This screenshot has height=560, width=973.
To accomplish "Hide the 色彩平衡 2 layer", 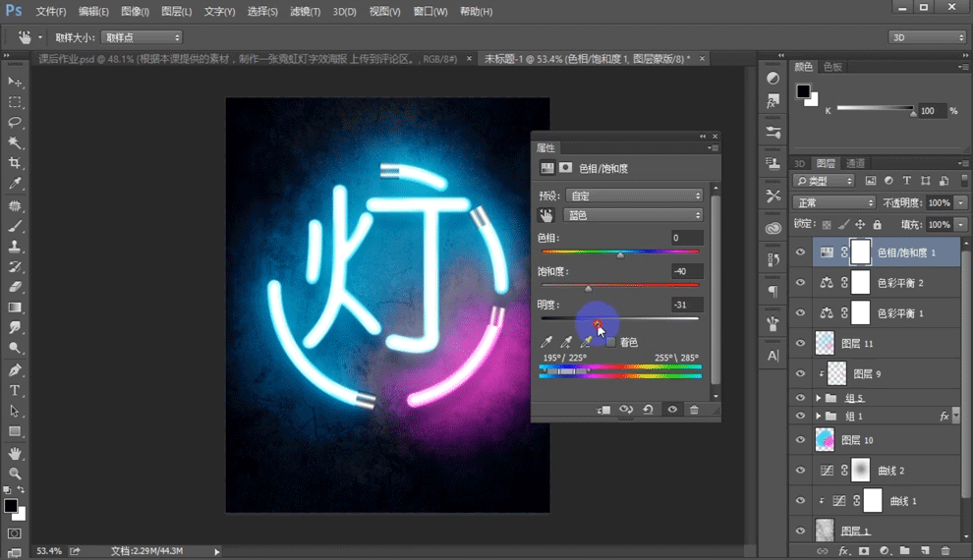I will pyautogui.click(x=800, y=283).
